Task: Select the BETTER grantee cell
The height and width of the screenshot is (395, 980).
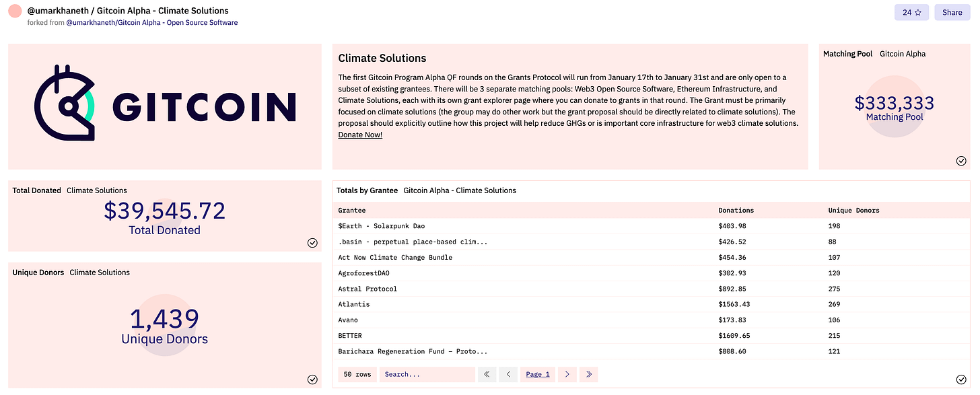Action: coord(350,335)
